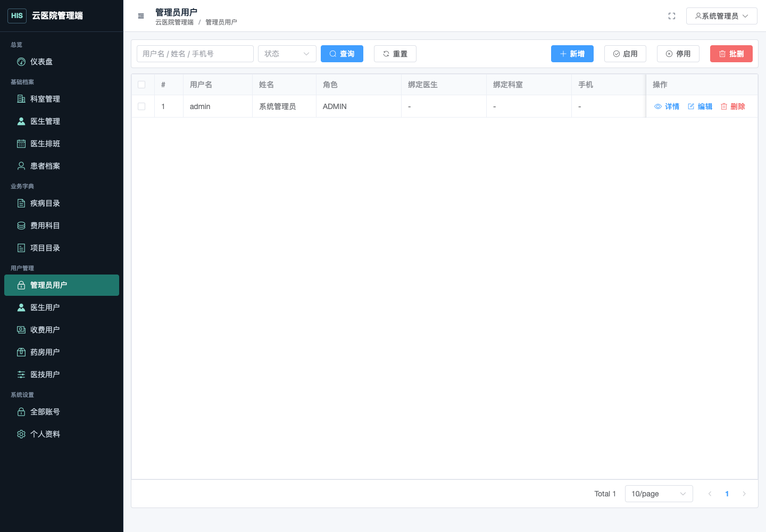Screen dimensions: 766x532
Task: Check the select-all header checkbox
Action: click(141, 85)
